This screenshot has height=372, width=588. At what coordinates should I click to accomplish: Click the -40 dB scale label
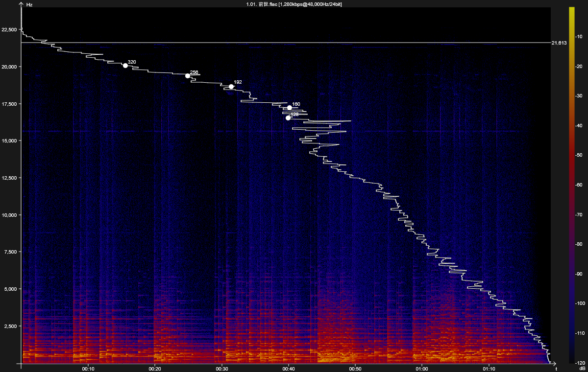tap(579, 125)
